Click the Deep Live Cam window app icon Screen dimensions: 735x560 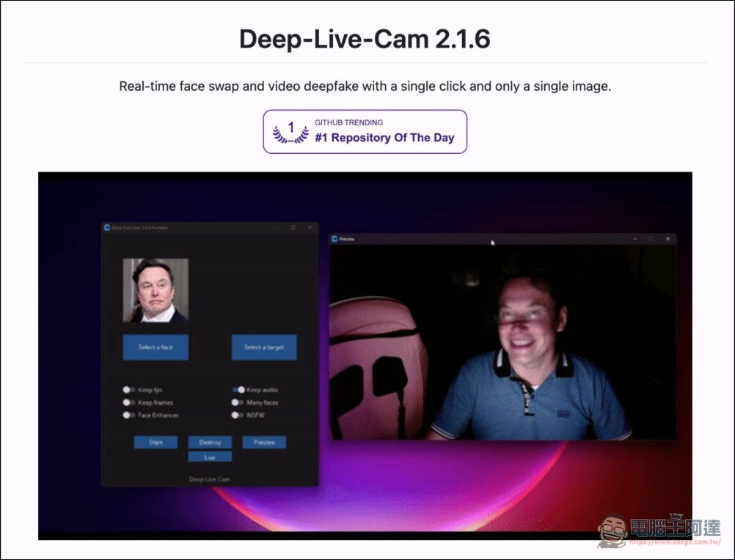pos(107,227)
